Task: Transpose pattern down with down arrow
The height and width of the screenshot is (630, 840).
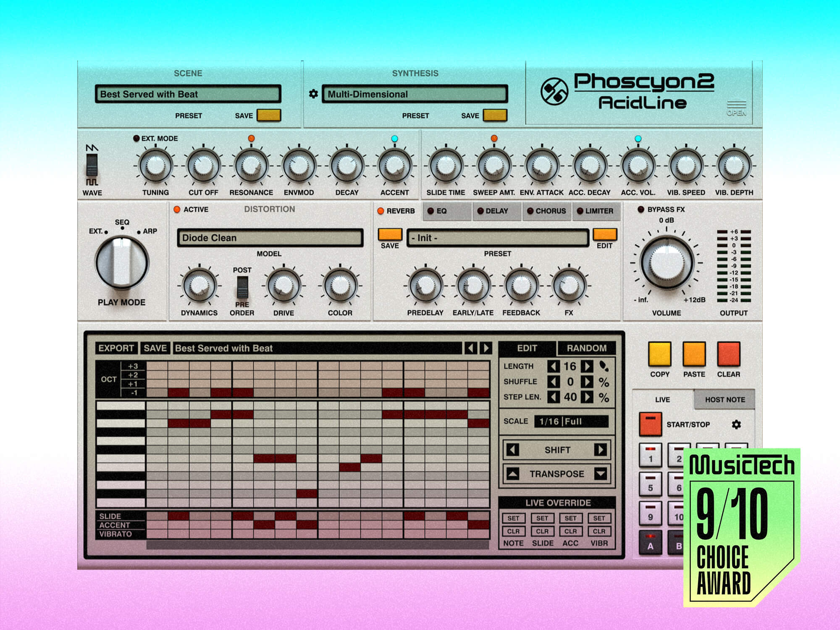Action: [601, 474]
